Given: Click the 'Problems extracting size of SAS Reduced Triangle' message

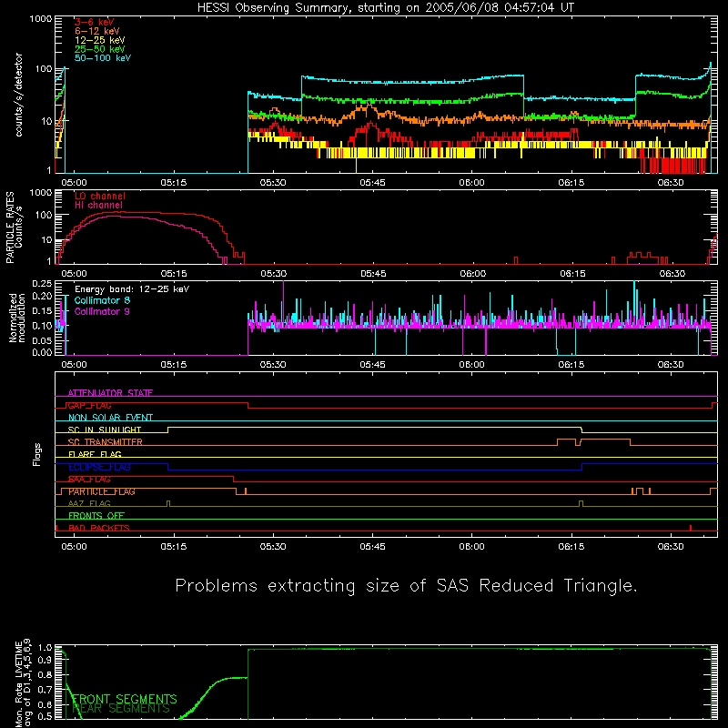Looking at the screenshot, I should click(x=406, y=586).
